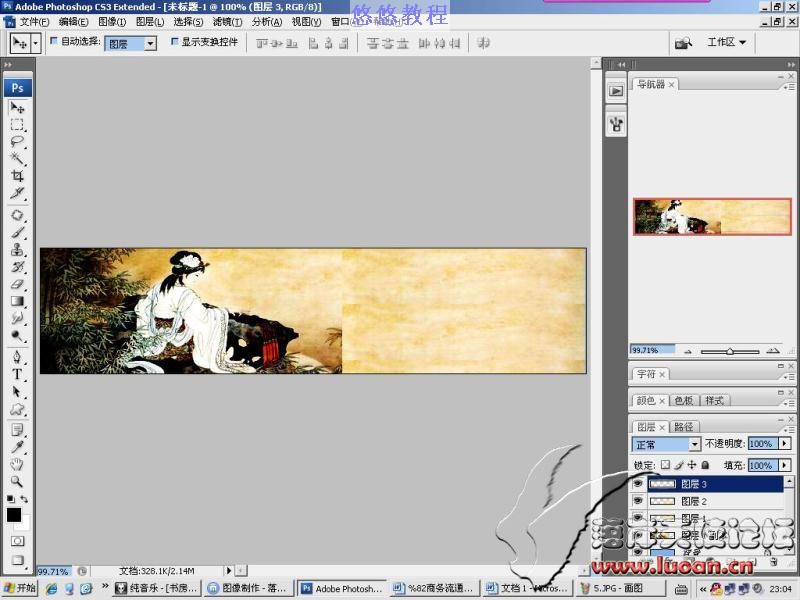Screen dimensions: 800x600
Task: Open the 图像(I) menu
Action: tap(112, 22)
